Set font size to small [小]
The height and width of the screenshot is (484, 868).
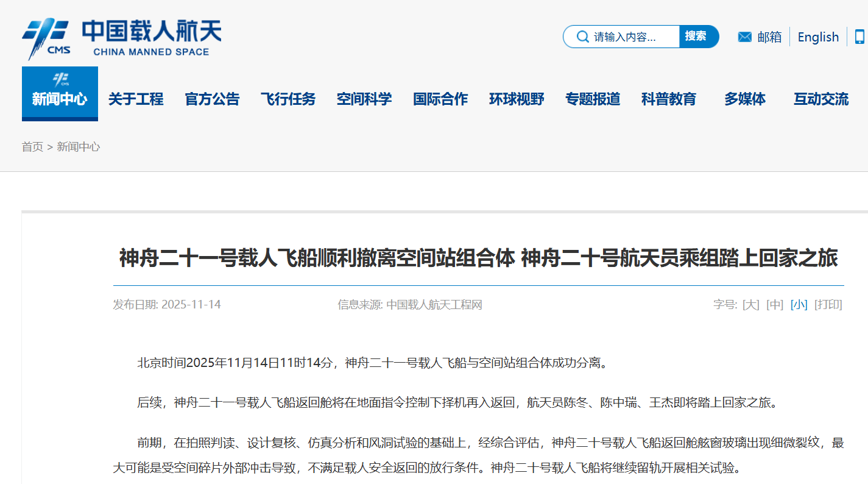click(x=799, y=305)
